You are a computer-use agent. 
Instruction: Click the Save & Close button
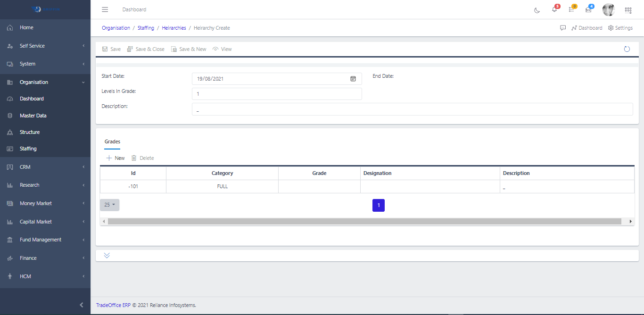point(146,49)
